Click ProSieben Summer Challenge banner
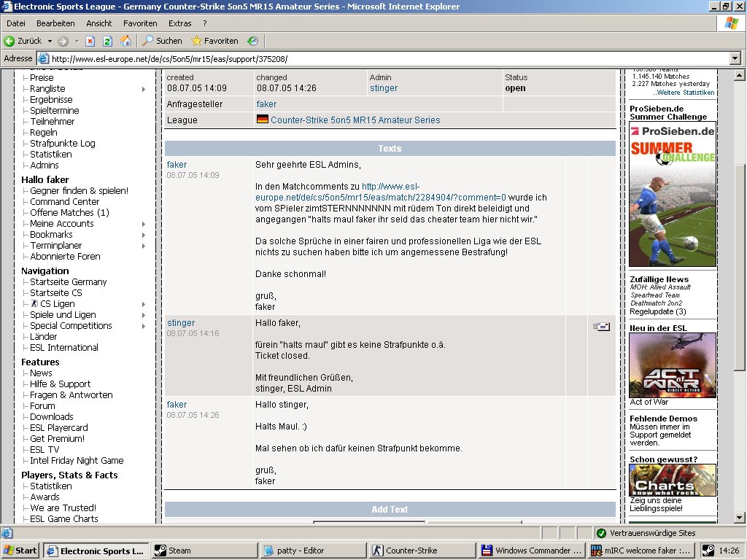 (673, 194)
